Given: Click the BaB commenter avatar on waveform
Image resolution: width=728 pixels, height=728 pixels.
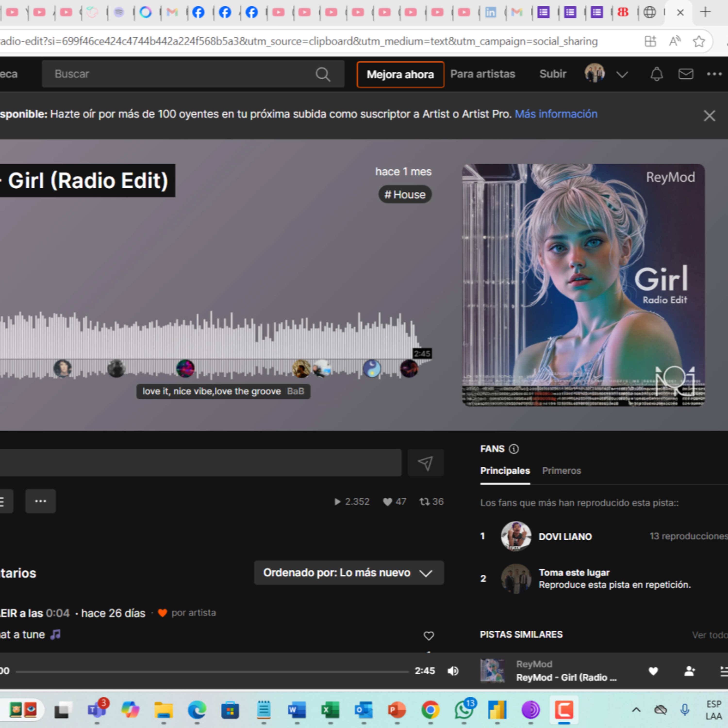Looking at the screenshot, I should click(185, 369).
